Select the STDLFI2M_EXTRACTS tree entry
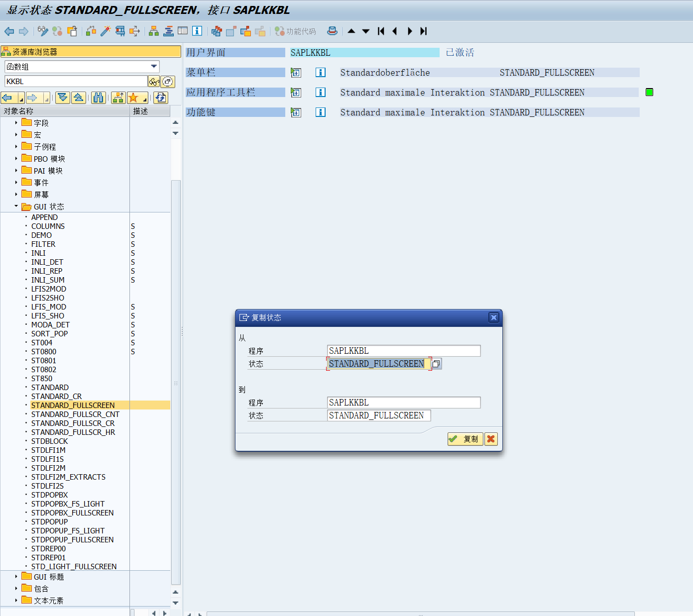 pos(68,477)
